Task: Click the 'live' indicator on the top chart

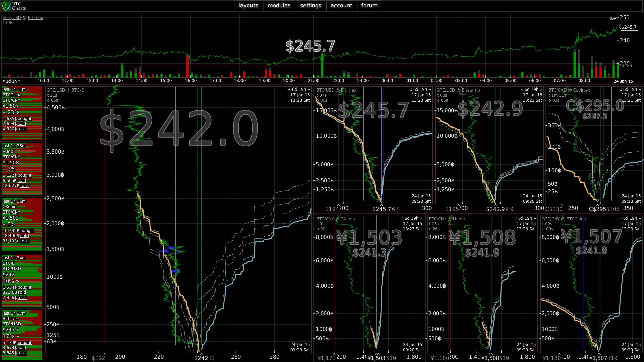Action: coord(613,19)
